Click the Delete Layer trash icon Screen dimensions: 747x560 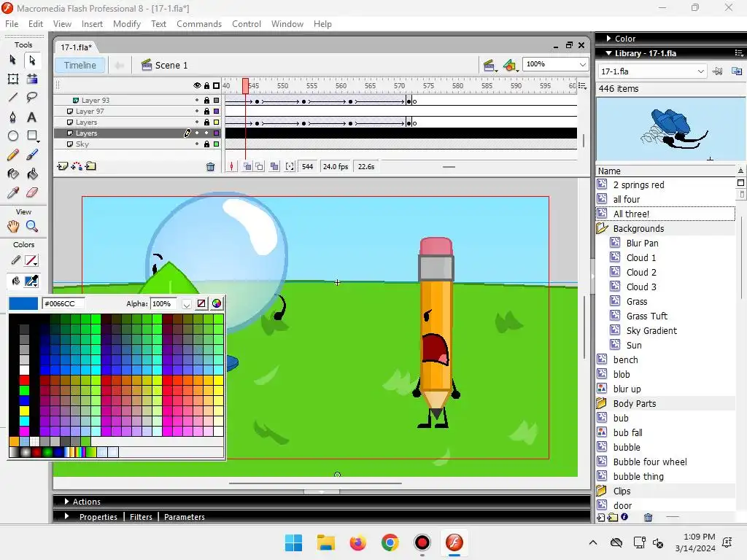coord(210,167)
